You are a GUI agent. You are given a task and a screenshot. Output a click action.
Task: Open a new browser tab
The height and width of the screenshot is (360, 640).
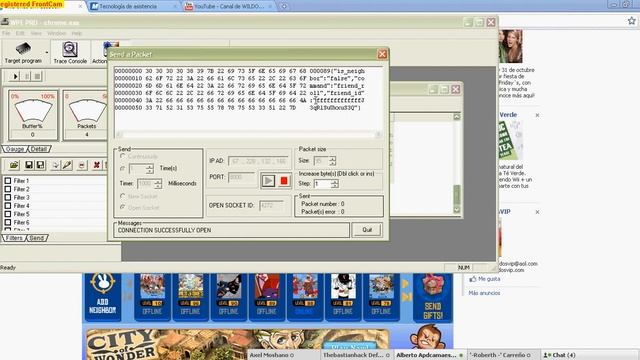284,6
